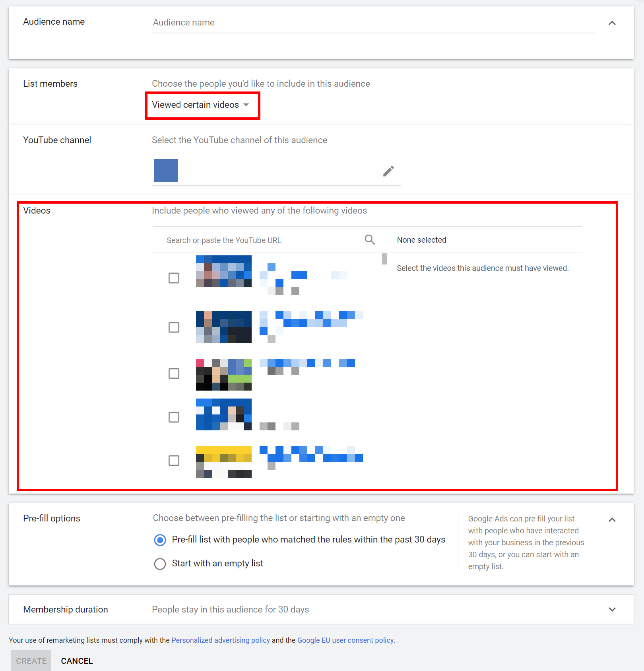This screenshot has height=671, width=644.
Task: Focus the Audience name text field
Action: (x=374, y=23)
